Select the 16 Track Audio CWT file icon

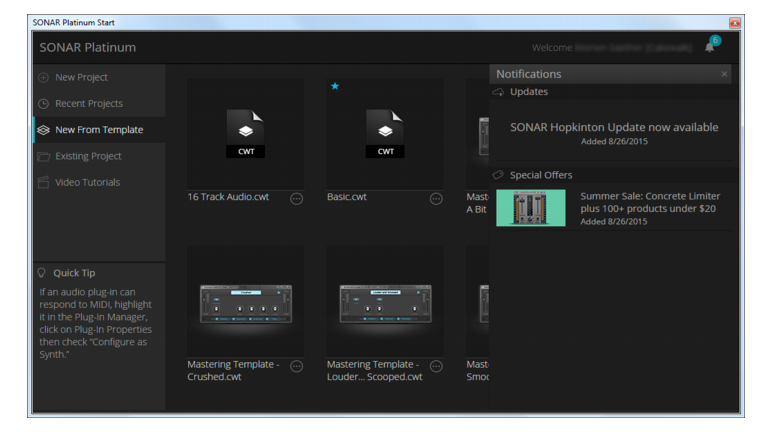245,133
